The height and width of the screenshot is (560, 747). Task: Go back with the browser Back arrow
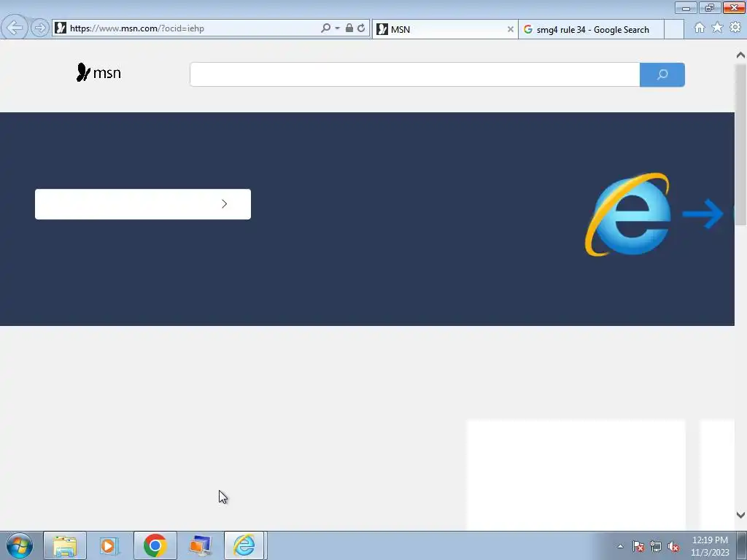(x=15, y=28)
